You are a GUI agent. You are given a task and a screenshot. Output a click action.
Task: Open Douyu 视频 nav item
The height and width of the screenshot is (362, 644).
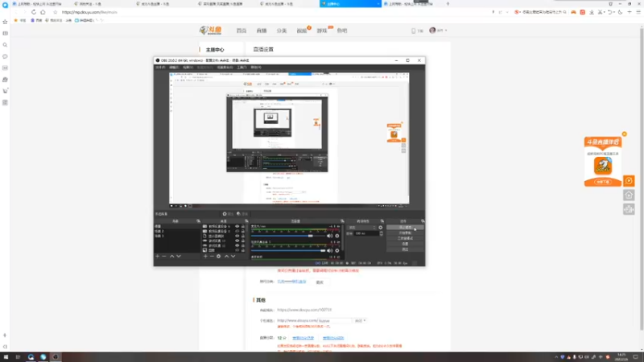coord(301,31)
